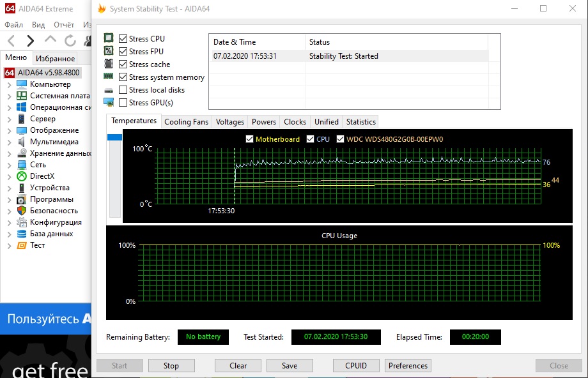Click the Save button
Screen dimensions: 588x378
tap(290, 366)
